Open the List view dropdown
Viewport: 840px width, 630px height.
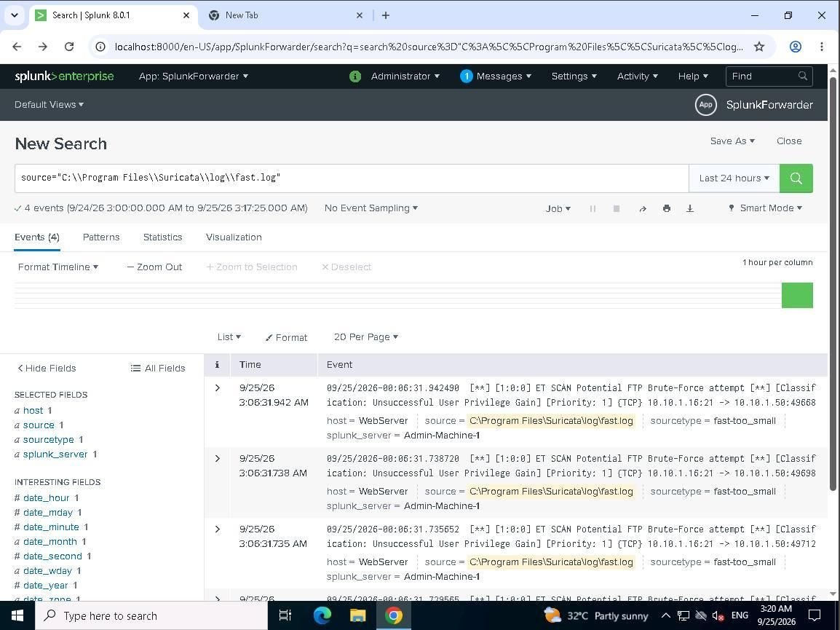tap(229, 336)
